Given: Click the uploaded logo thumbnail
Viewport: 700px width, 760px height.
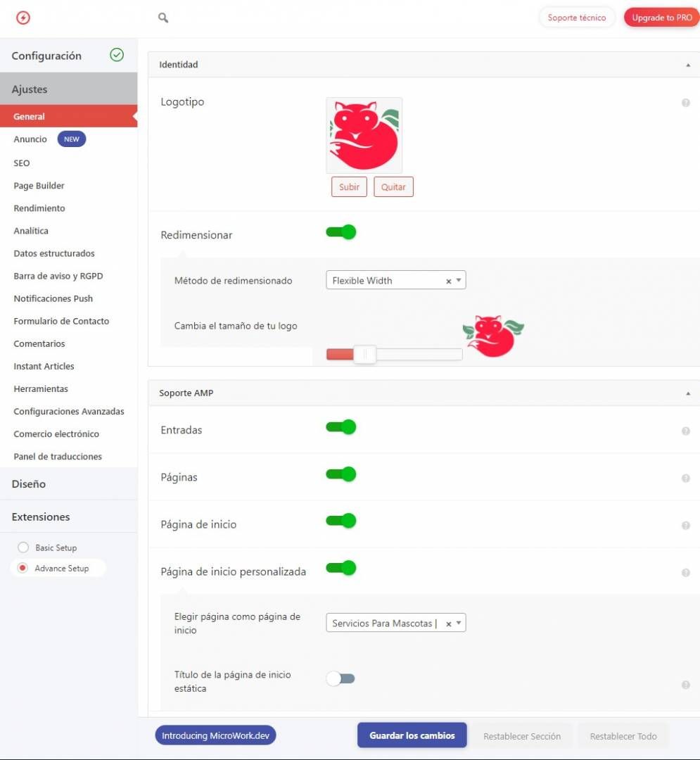Looking at the screenshot, I should [x=364, y=135].
